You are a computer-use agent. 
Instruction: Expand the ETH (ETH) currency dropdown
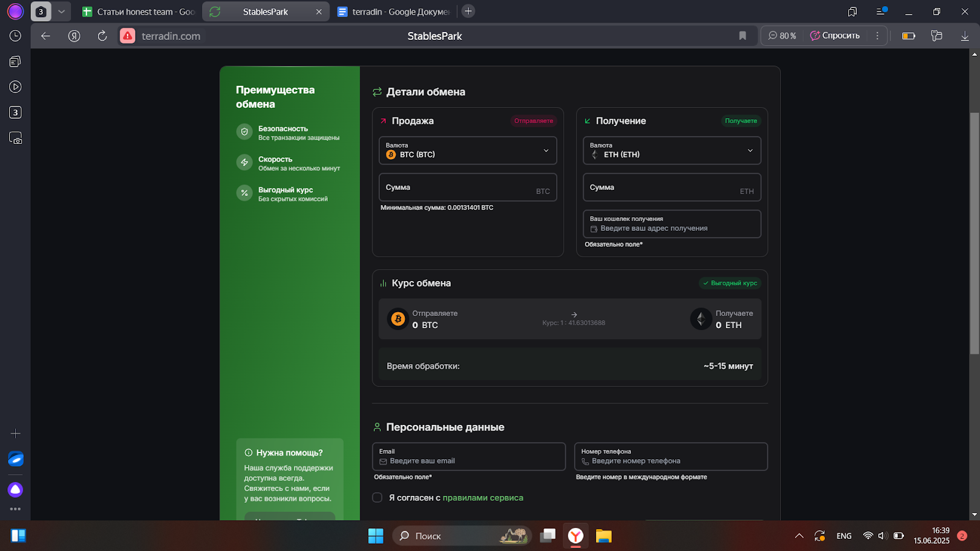tap(672, 151)
